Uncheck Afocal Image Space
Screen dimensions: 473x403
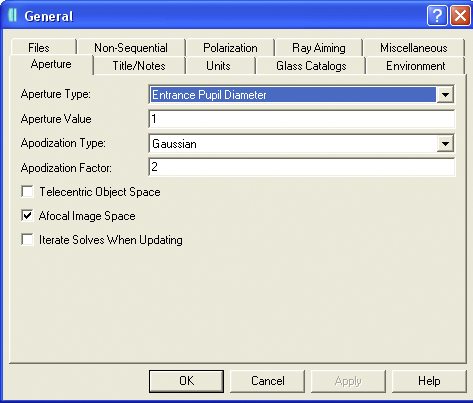pyautogui.click(x=27, y=216)
